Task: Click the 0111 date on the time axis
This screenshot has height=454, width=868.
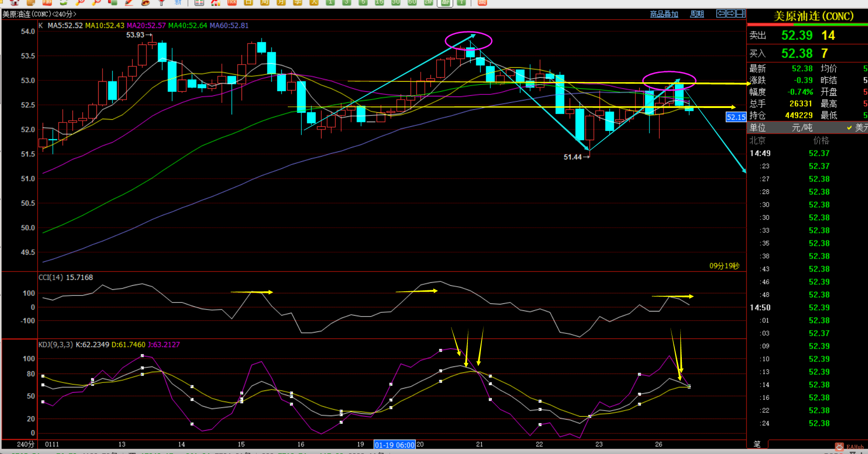Action: [52, 444]
